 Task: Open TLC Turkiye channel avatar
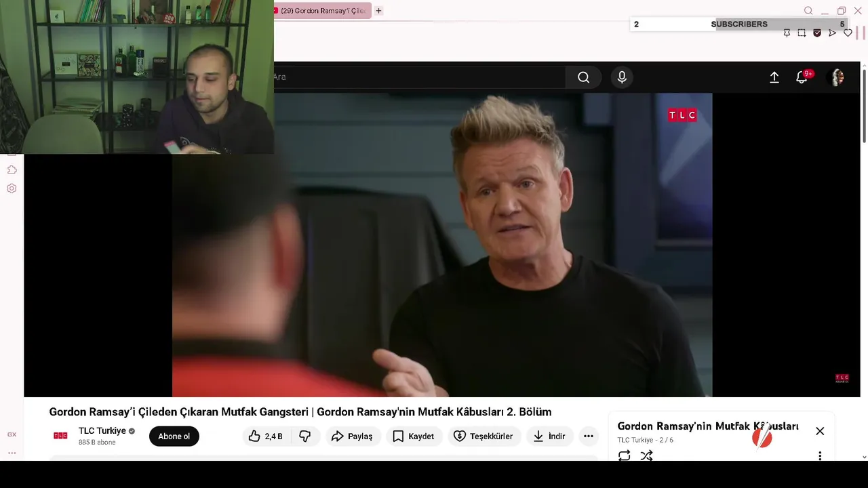point(60,436)
